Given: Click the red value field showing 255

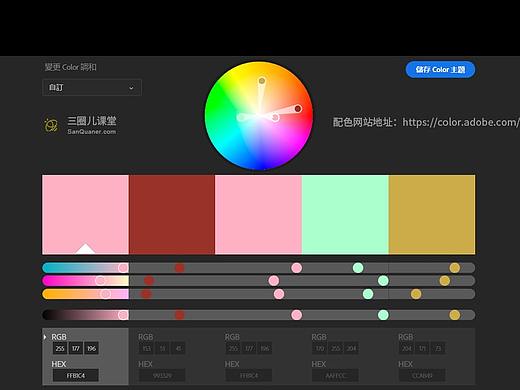Looking at the screenshot, I should (x=60, y=348).
